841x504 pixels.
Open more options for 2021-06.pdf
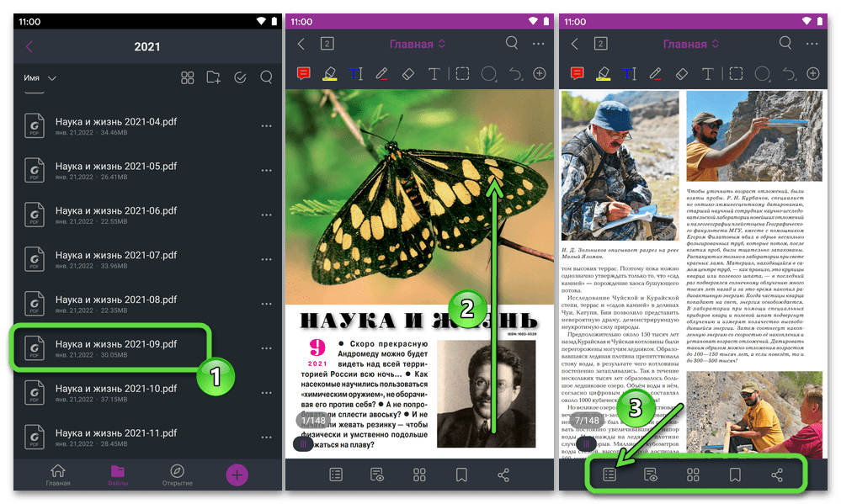(x=266, y=215)
